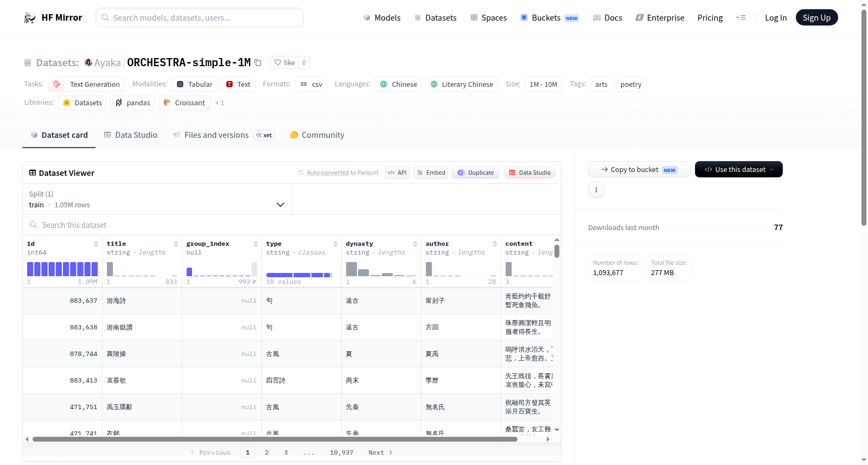This screenshot has width=868, height=465.
Task: Go to page 2 of the dataset
Action: pos(267,453)
